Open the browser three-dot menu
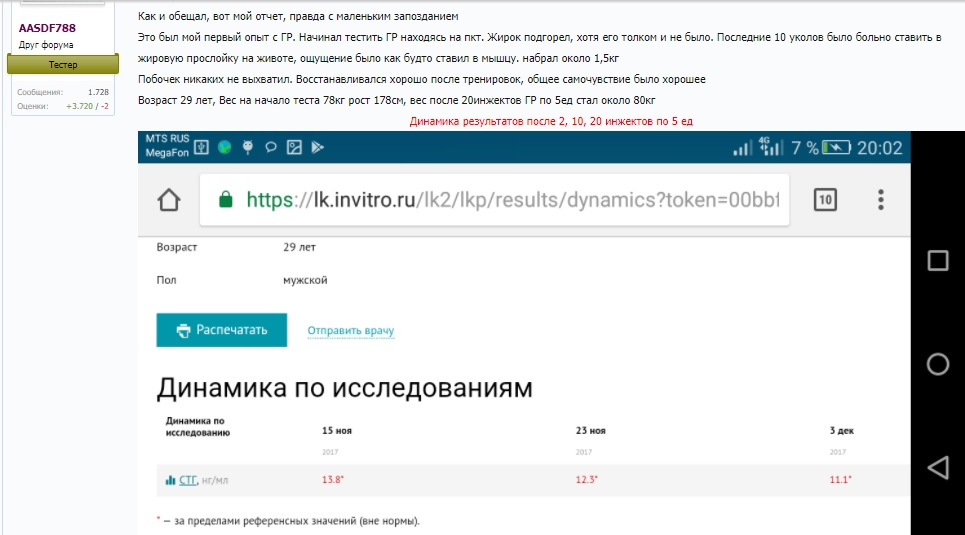The width and height of the screenshot is (965, 535). (881, 199)
